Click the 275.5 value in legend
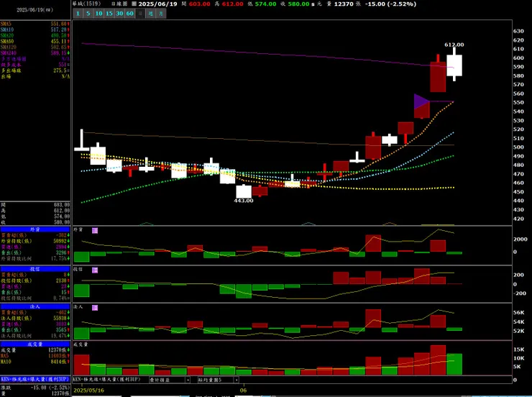This screenshot has height=397, width=532. point(60,70)
